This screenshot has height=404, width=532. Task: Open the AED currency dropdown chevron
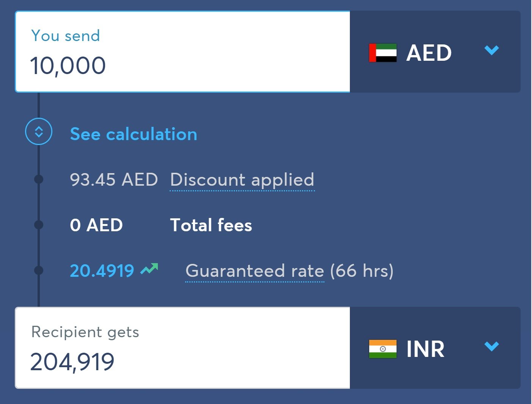pyautogui.click(x=492, y=50)
